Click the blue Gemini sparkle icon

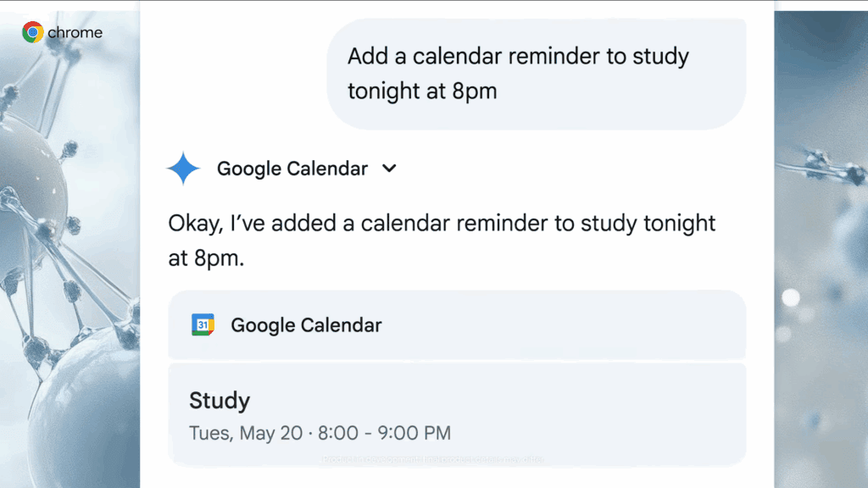183,169
